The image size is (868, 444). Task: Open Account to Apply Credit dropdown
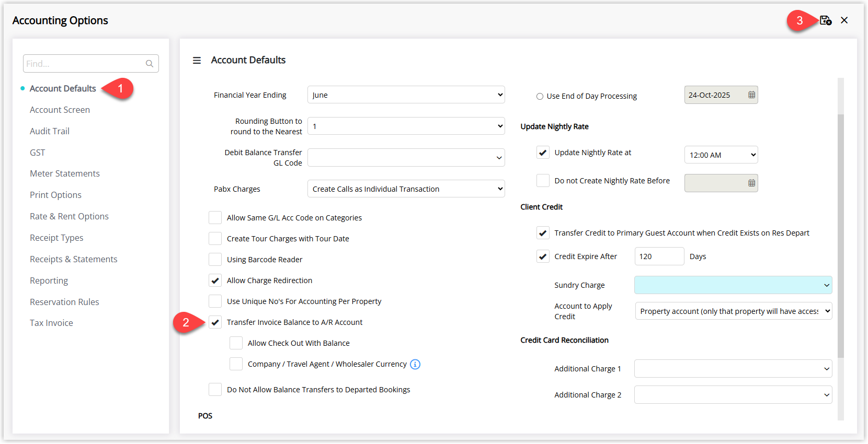click(733, 311)
